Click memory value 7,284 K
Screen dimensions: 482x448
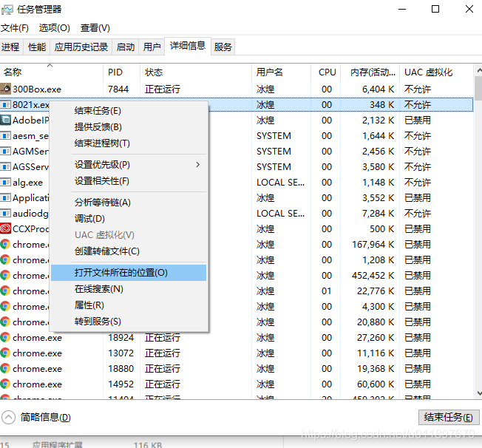tap(378, 214)
